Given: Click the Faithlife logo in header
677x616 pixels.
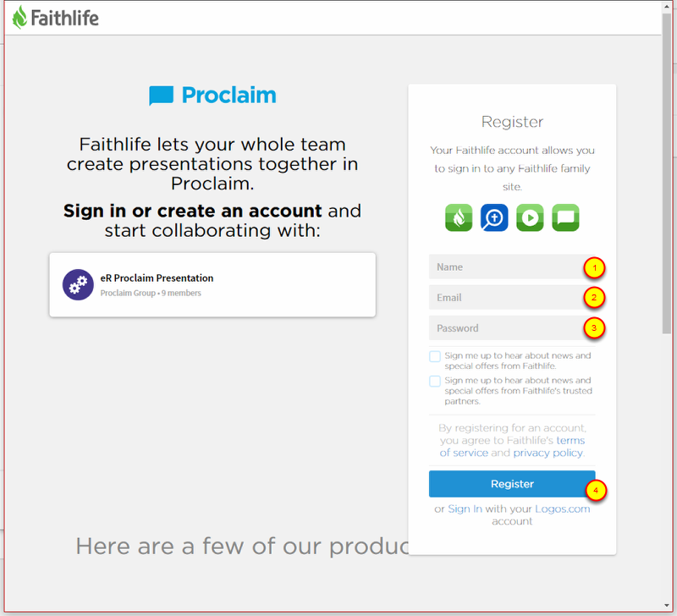Looking at the screenshot, I should point(56,17).
